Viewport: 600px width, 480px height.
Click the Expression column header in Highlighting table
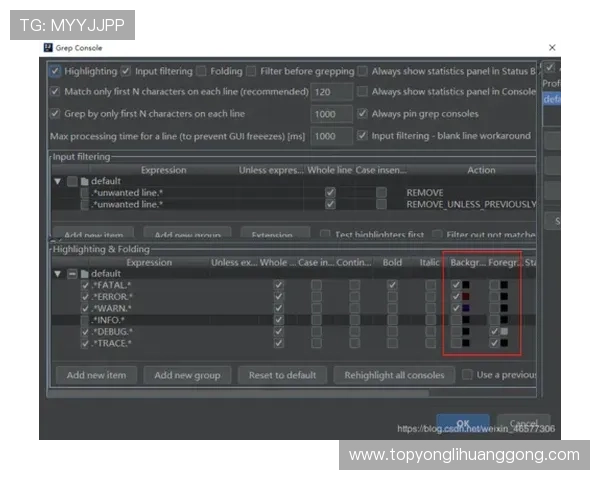click(x=149, y=262)
